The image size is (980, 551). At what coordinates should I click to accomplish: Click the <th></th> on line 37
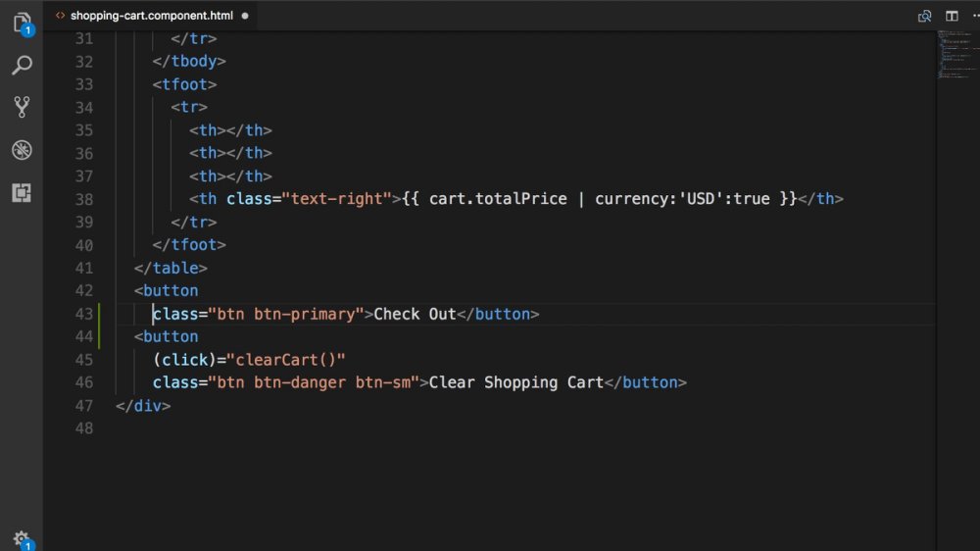pyautogui.click(x=230, y=176)
